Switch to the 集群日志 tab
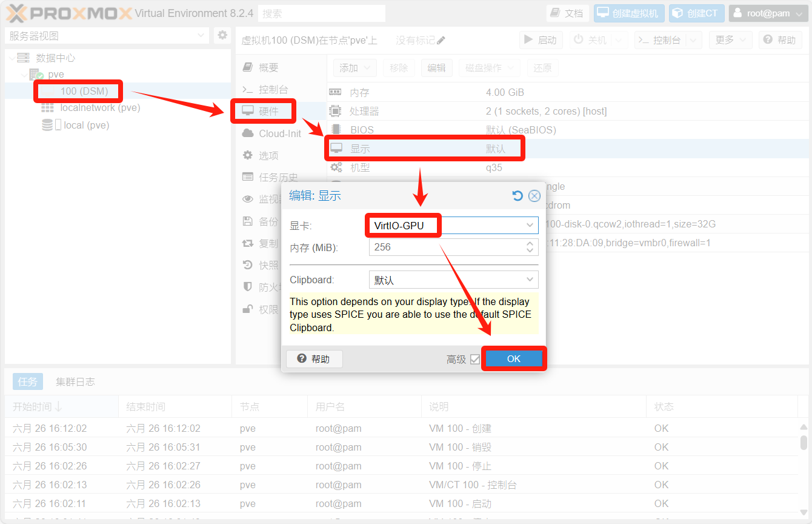 [75, 381]
